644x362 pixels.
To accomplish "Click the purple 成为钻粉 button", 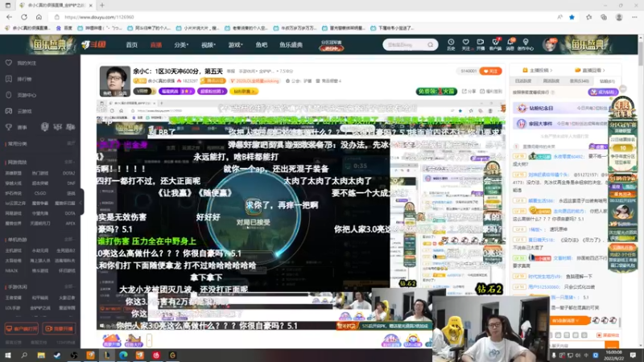I will [x=603, y=93].
